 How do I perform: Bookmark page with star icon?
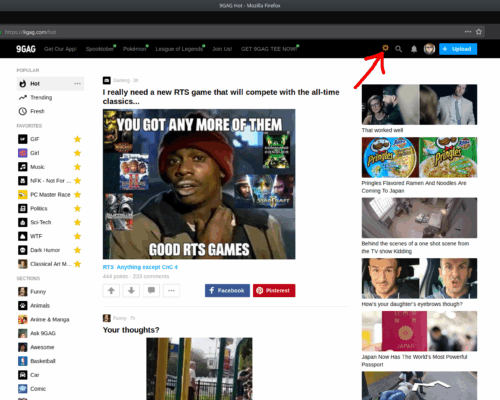point(479,32)
